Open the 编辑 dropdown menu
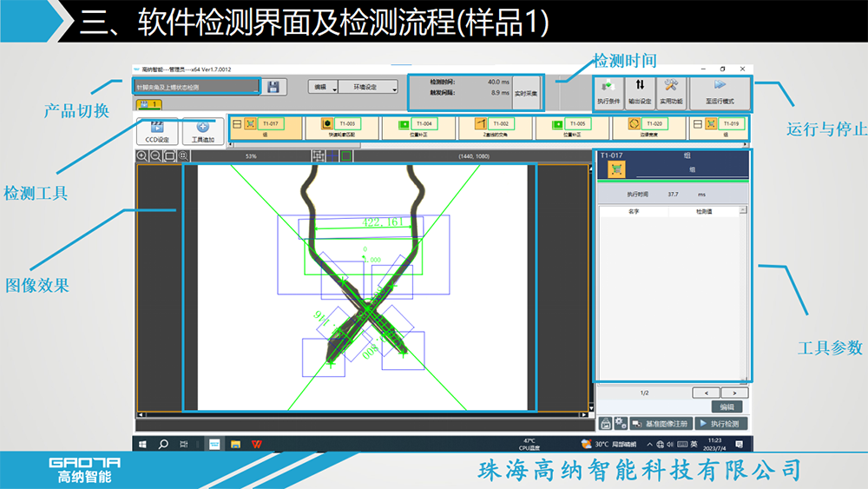This screenshot has width=868, height=489. 323,87
